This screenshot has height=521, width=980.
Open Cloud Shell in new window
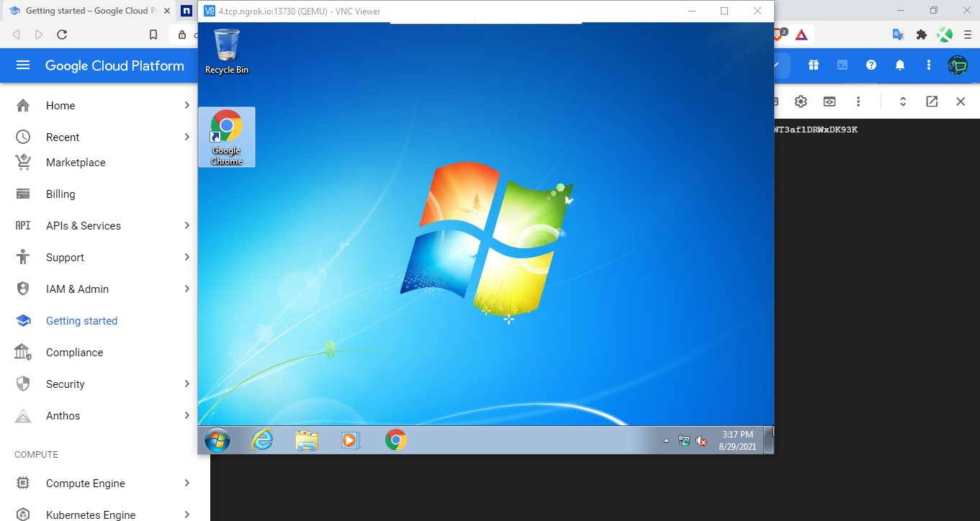click(x=932, y=101)
